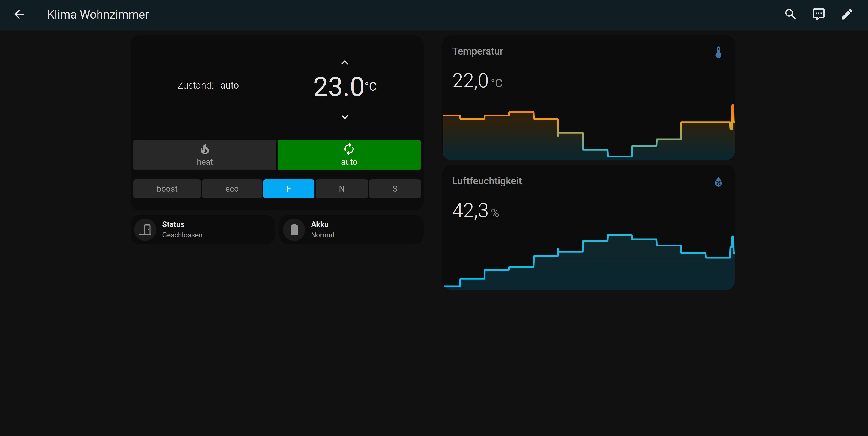Click the 22,0 °C temperature reading
Screen dimensions: 868x436
point(477,81)
